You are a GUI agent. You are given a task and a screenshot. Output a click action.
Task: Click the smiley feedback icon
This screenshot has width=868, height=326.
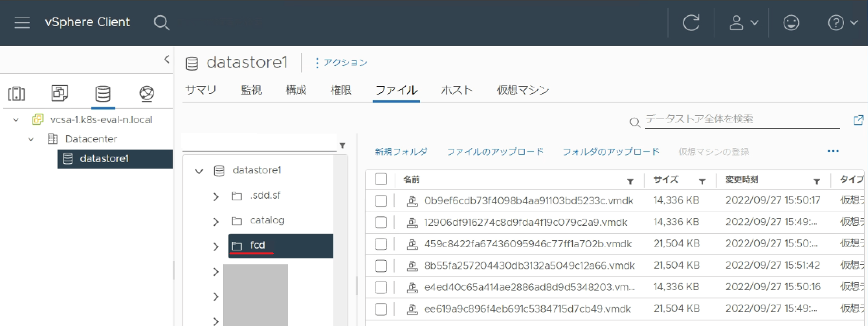pos(791,23)
